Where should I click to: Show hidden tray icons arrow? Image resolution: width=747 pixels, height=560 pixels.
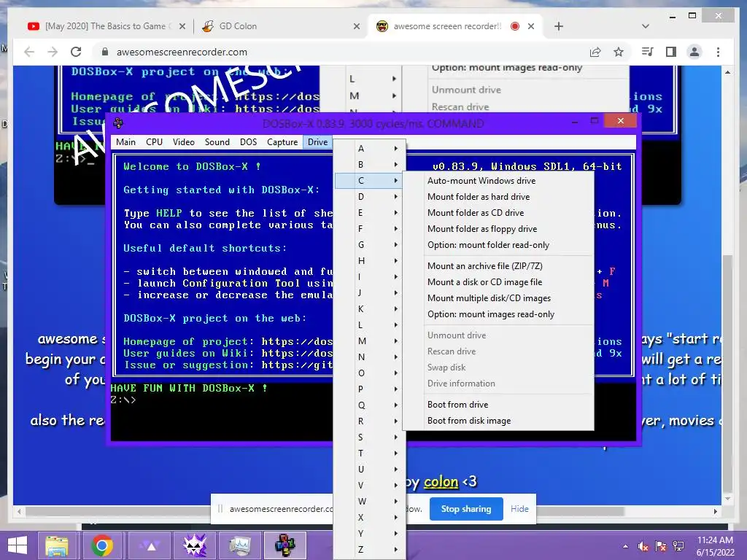click(x=625, y=546)
